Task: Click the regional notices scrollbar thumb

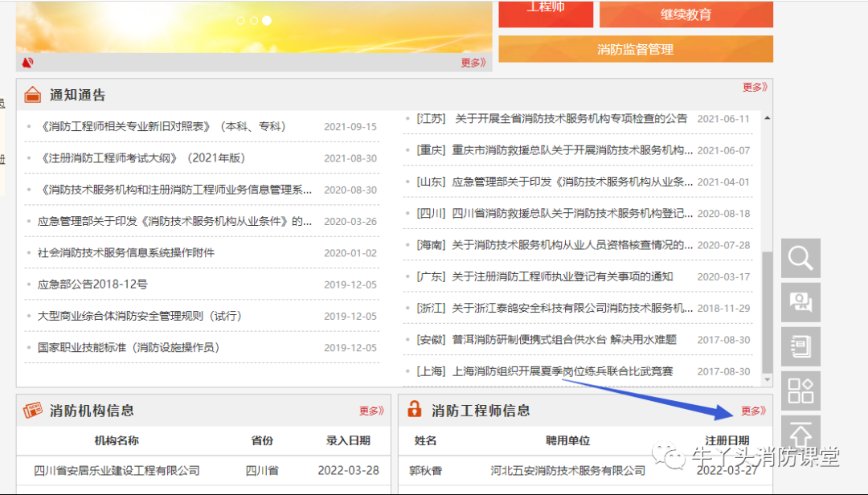Action: pyautogui.click(x=767, y=313)
